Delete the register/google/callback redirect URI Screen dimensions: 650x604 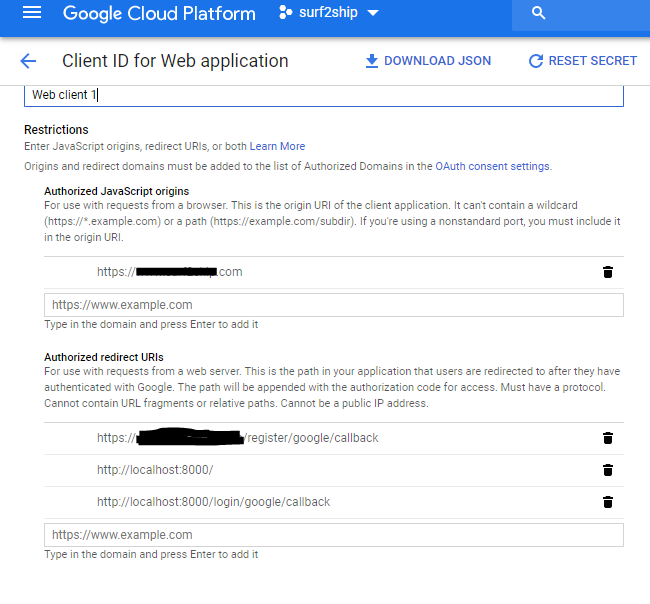[x=607, y=438]
